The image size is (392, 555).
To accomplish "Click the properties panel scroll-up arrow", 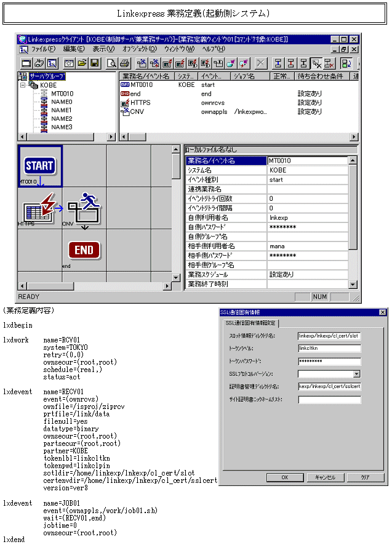I will pyautogui.click(x=353, y=161).
